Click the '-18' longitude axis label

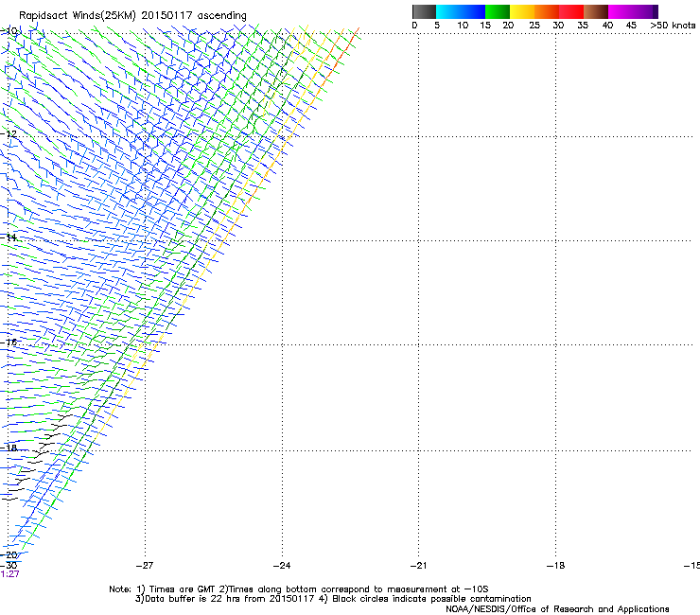(555, 566)
